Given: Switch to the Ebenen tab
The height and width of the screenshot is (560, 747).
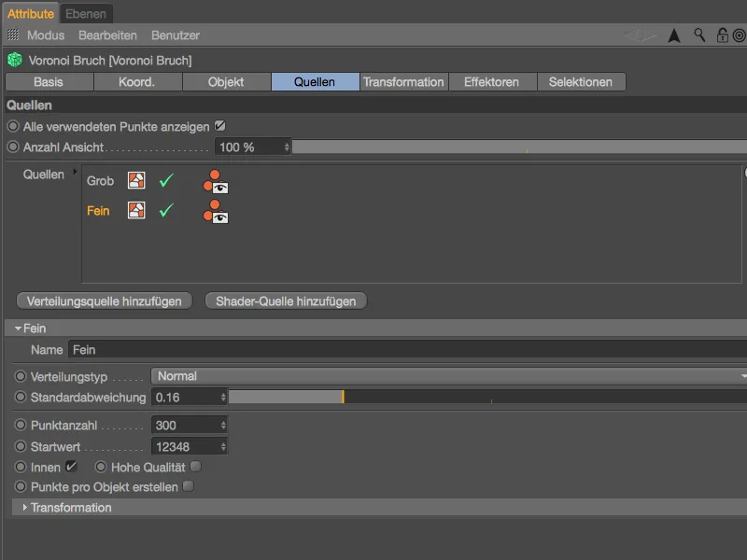Looking at the screenshot, I should coord(86,14).
